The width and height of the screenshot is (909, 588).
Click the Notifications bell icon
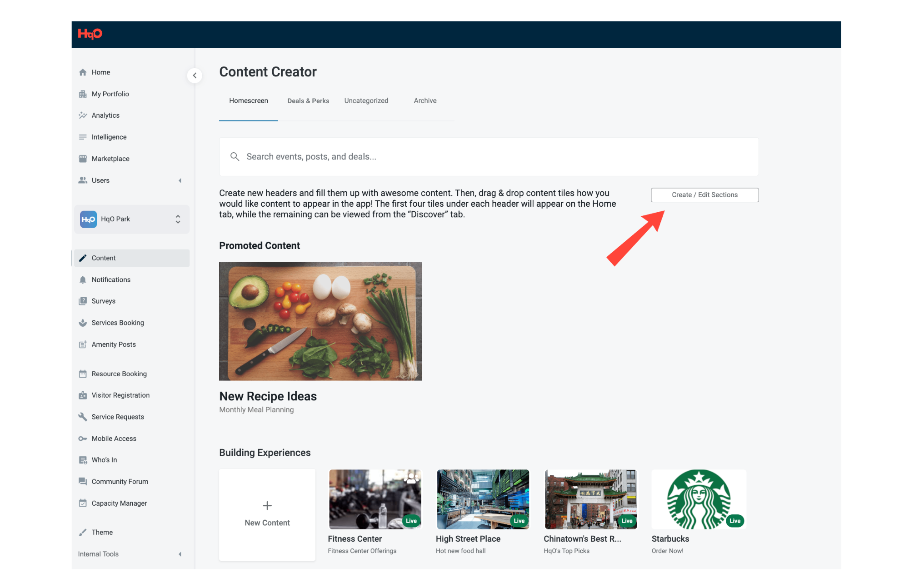[83, 280]
